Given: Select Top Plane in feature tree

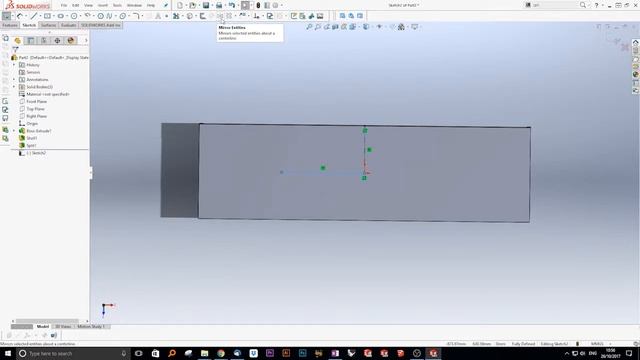Looking at the screenshot, I should coord(35,109).
